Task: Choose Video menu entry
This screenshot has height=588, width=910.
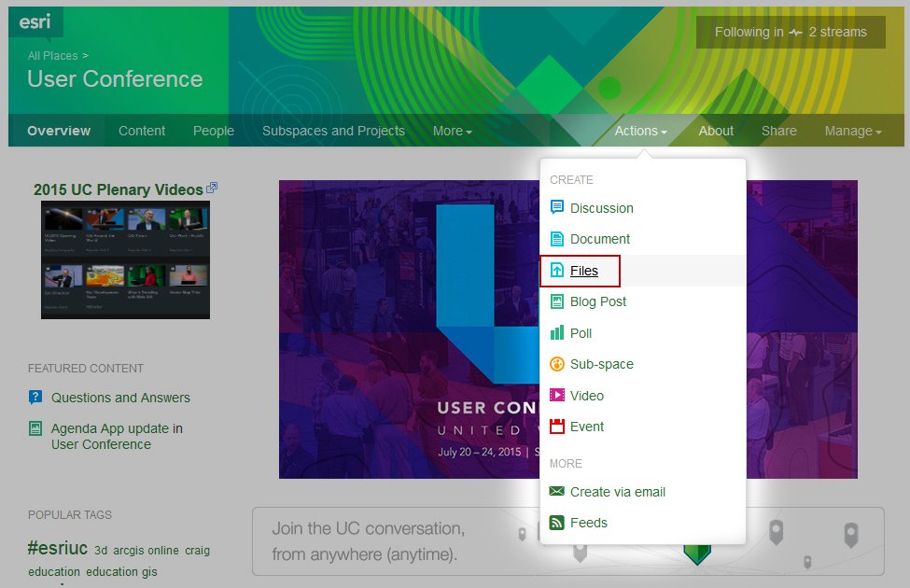Action: point(642,396)
